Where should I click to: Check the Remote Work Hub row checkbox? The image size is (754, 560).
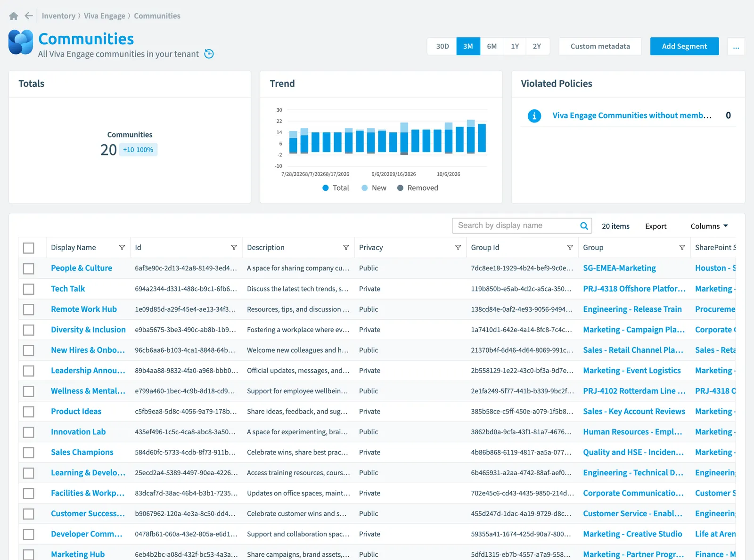tap(29, 309)
